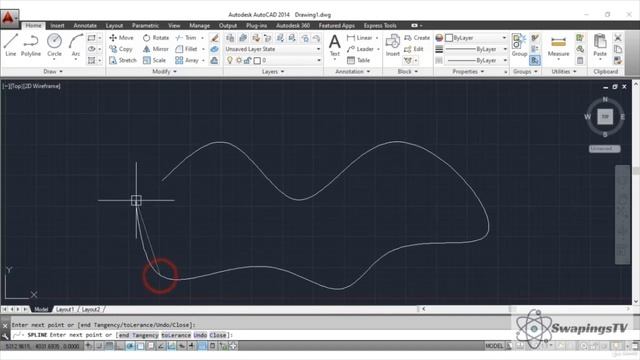Click the Trim command

(186, 38)
